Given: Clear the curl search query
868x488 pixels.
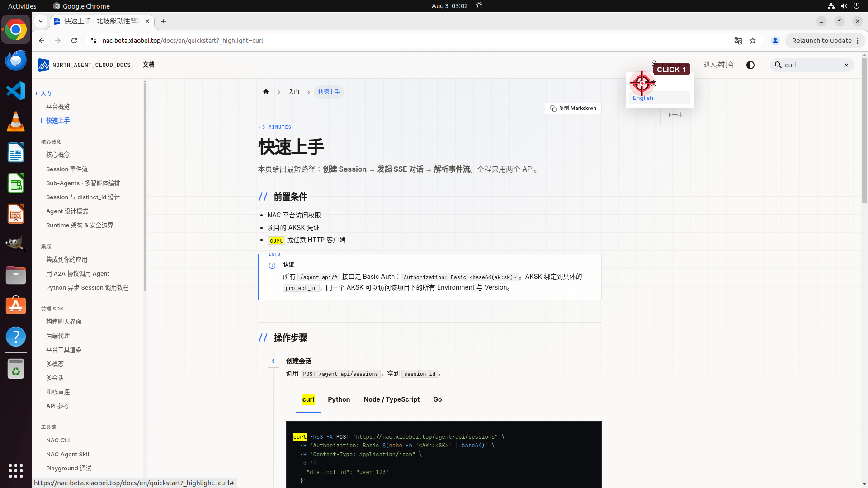Looking at the screenshot, I should (x=846, y=65).
